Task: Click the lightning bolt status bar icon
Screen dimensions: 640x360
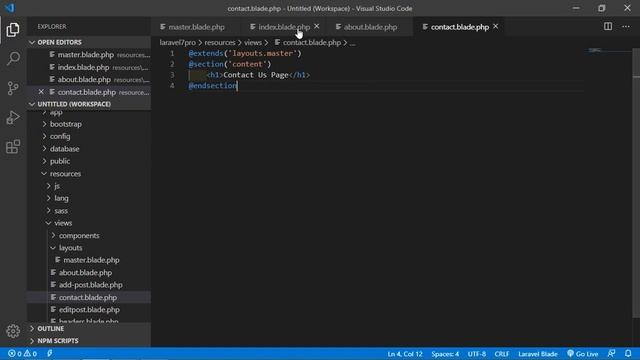Action: [50, 353]
